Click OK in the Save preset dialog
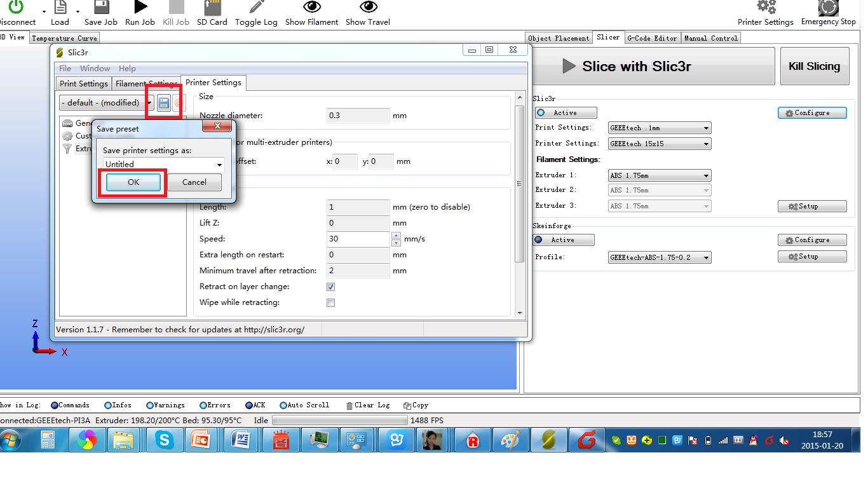Screen dimensions: 868x488 (133, 182)
